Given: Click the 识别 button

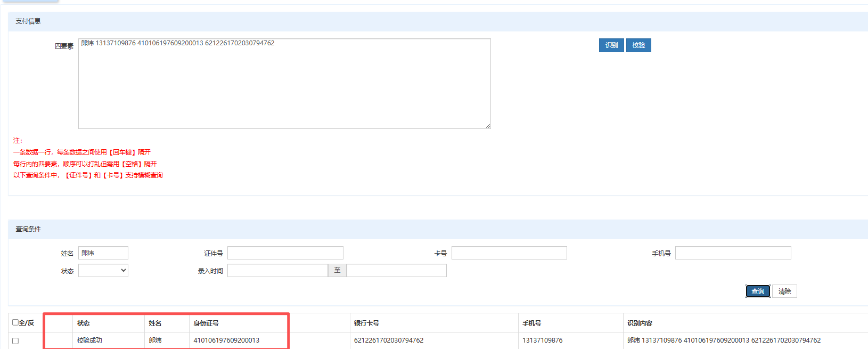Looking at the screenshot, I should [611, 45].
